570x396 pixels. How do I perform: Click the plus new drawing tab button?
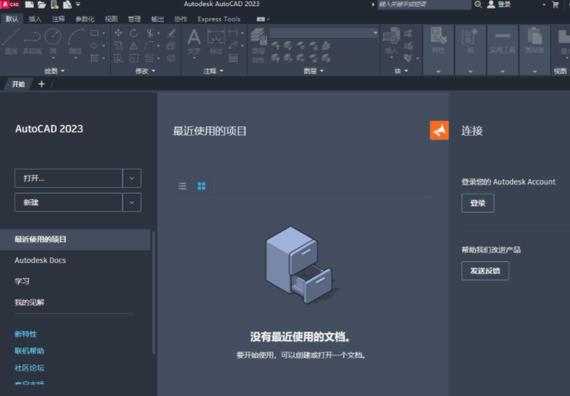pos(41,84)
